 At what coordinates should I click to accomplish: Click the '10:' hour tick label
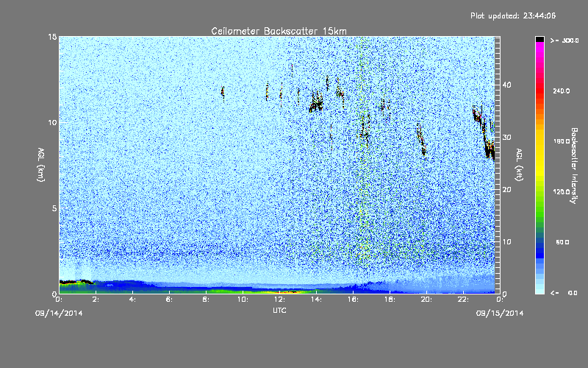(243, 300)
